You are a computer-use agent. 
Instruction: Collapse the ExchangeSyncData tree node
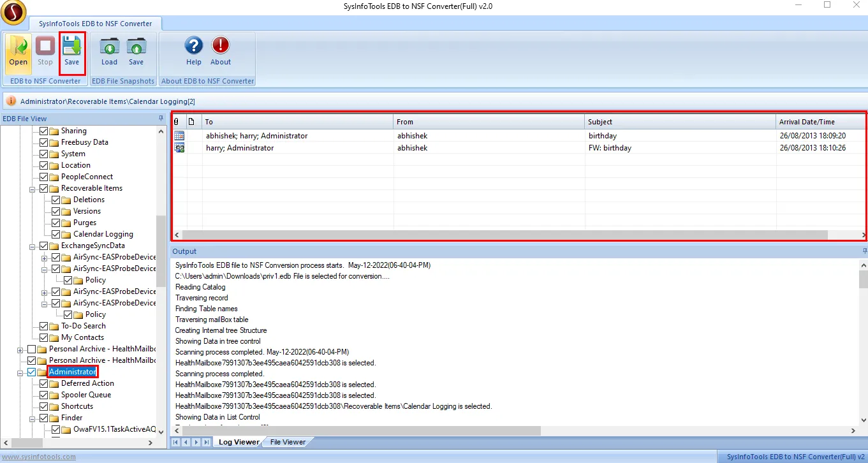click(x=32, y=246)
